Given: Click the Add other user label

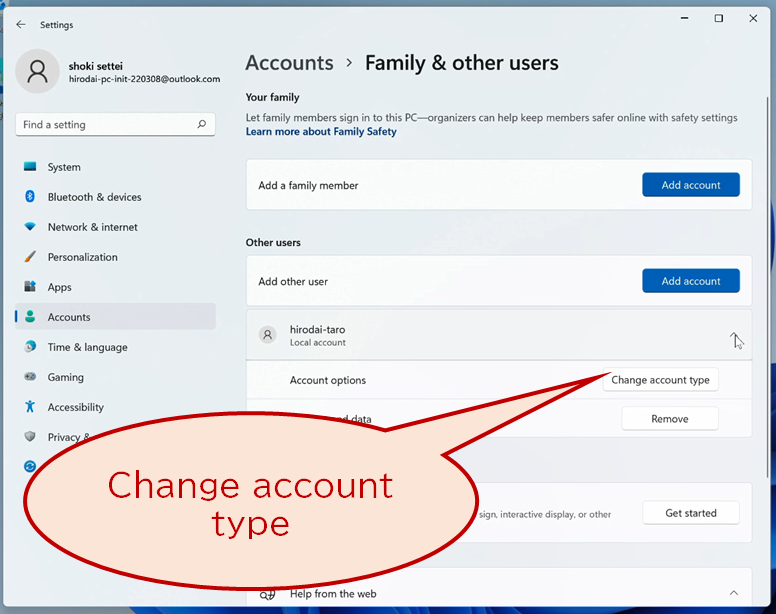Looking at the screenshot, I should coord(293,282).
